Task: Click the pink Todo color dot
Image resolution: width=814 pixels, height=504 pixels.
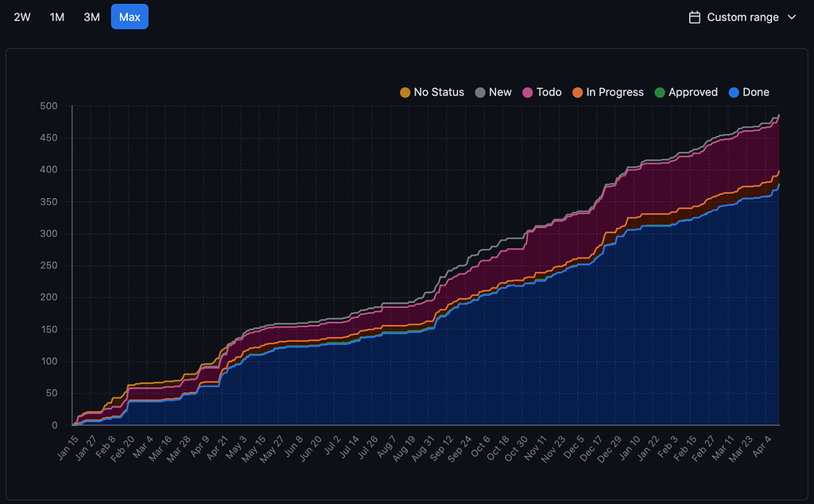Action: click(x=527, y=92)
